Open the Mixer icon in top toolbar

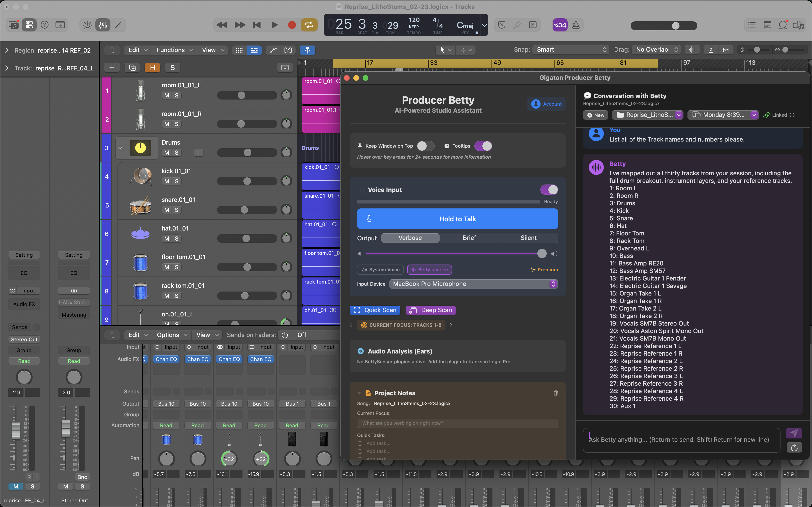pyautogui.click(x=103, y=25)
